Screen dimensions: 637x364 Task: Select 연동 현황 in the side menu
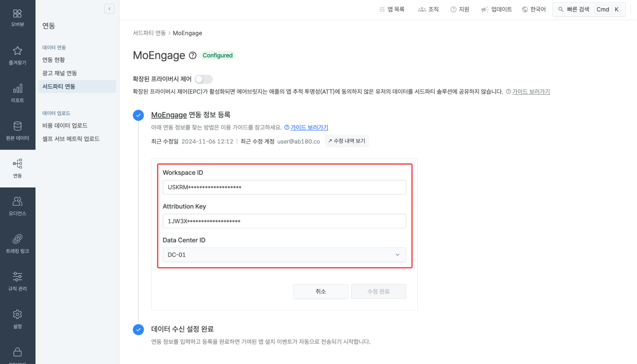(x=54, y=60)
